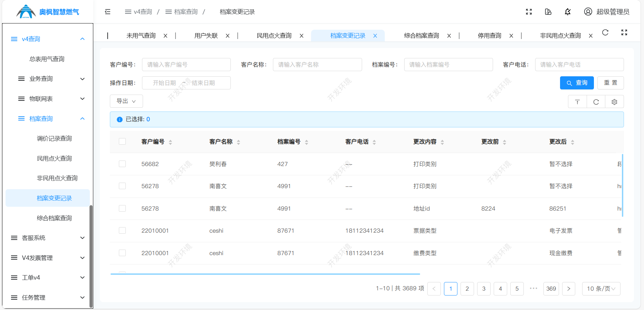Click the 重置 reset button
The height and width of the screenshot is (310, 644).
pyautogui.click(x=610, y=83)
